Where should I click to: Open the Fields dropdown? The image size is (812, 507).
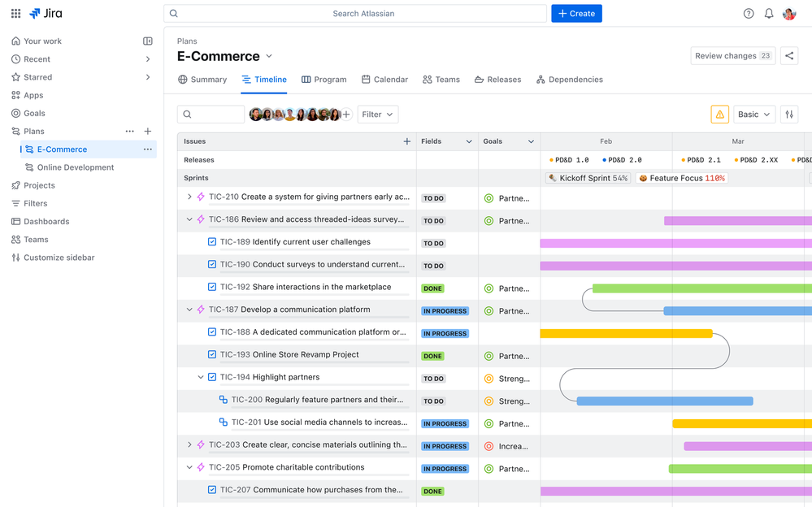click(445, 141)
